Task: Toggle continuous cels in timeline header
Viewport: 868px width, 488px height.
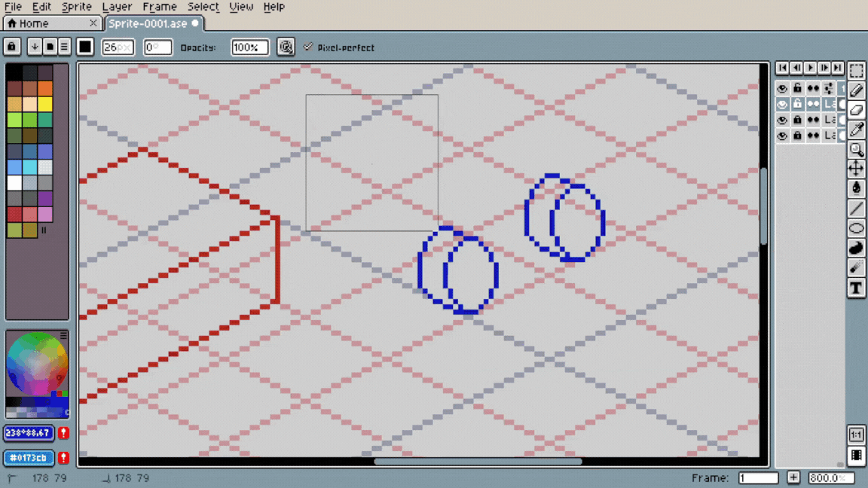Action: (813, 89)
